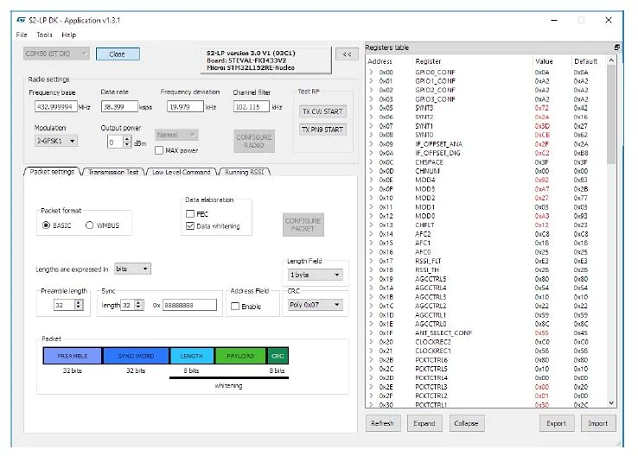Screen dimensions: 638x456
Task: Open the Tools menu
Action: coord(44,35)
